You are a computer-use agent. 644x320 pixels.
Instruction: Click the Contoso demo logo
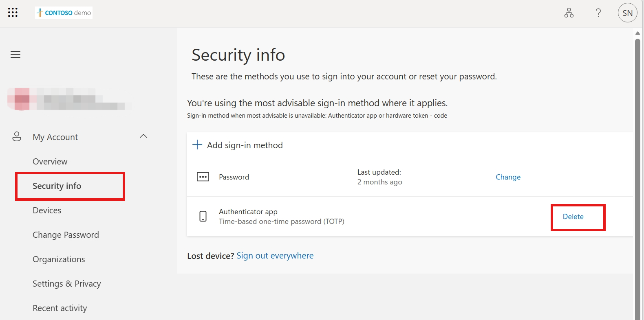(64, 13)
